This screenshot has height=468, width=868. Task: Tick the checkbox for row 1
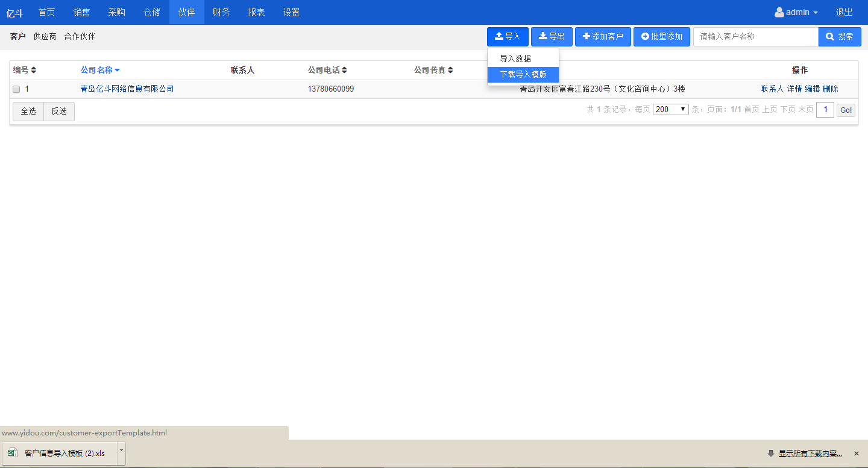pyautogui.click(x=16, y=89)
